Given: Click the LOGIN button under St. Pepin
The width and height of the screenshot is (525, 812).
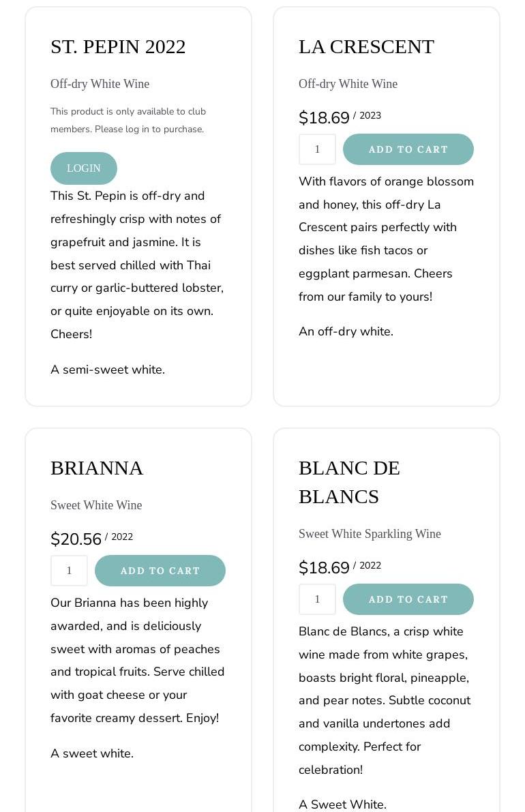Looking at the screenshot, I should click(x=84, y=168).
